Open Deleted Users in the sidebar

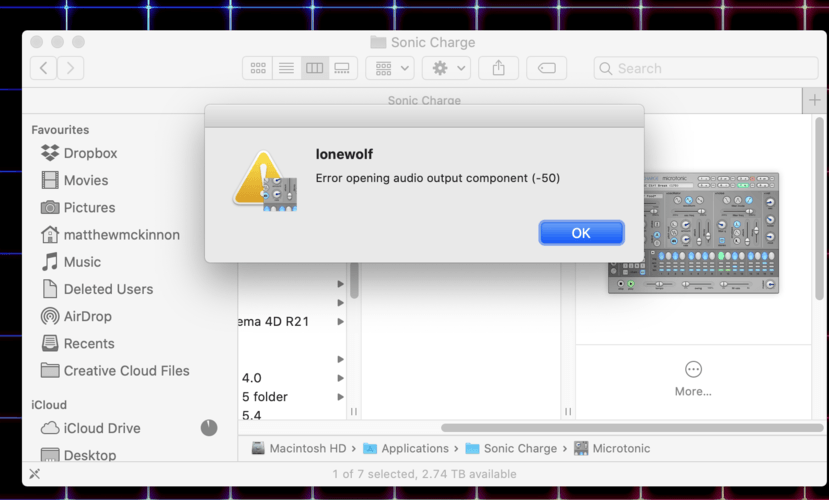coord(108,289)
